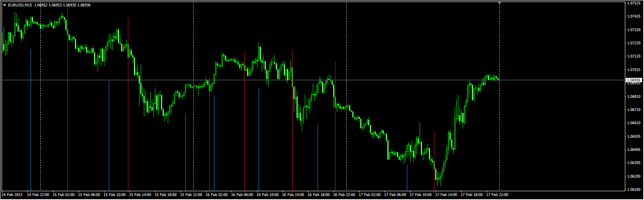Click time axis label 16 Feb 18:00

(319, 195)
